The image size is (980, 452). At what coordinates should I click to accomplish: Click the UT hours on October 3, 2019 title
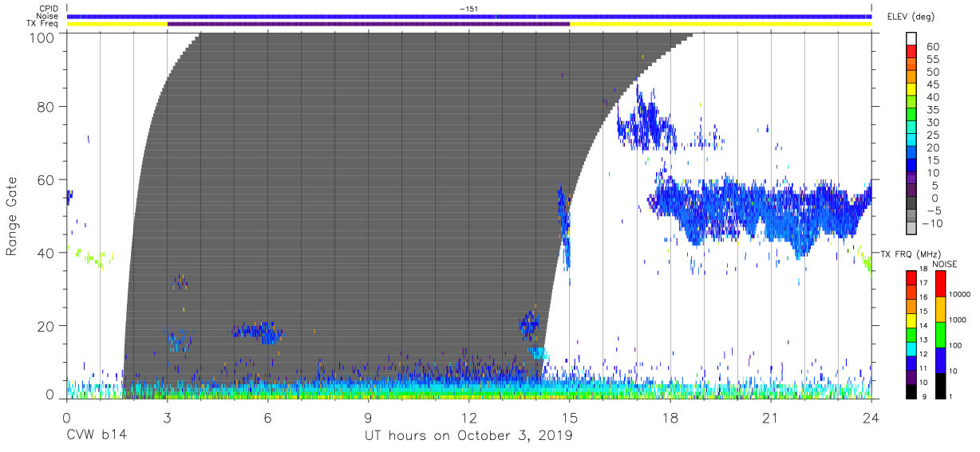(x=468, y=436)
